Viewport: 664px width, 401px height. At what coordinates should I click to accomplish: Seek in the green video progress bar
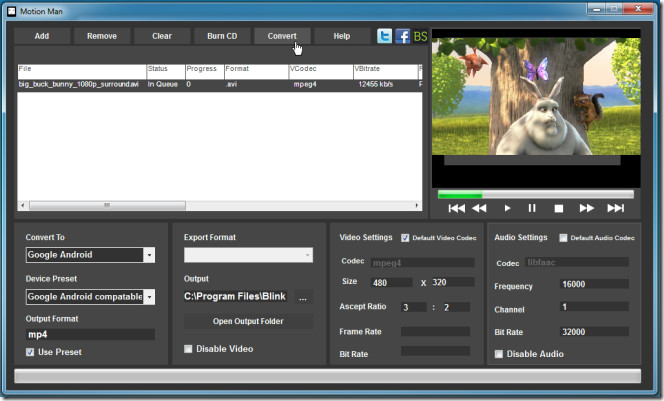pos(536,194)
